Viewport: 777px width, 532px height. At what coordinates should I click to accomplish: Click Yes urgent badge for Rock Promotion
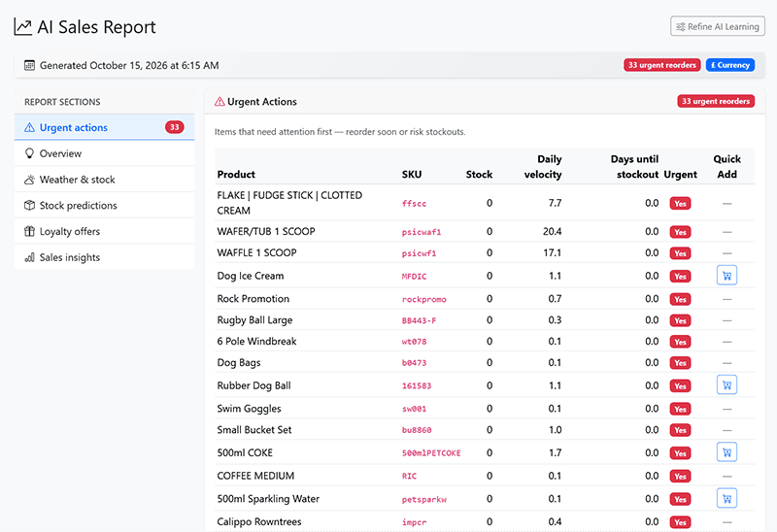(x=681, y=299)
